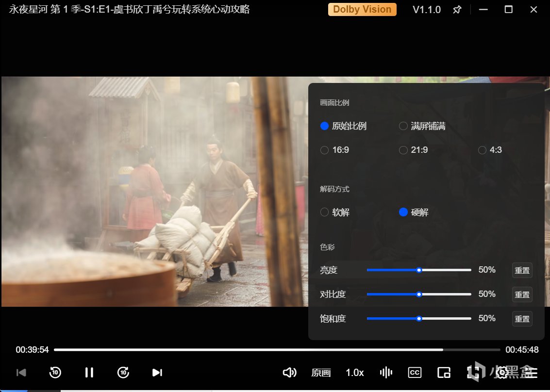Pin the player window on top

coord(457,10)
